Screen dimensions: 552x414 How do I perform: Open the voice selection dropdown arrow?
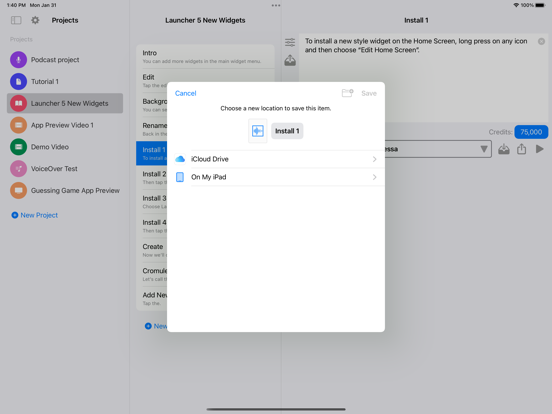[x=484, y=149]
